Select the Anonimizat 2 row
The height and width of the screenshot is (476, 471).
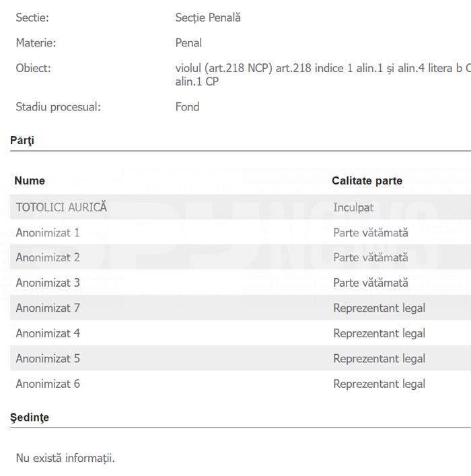click(240, 257)
